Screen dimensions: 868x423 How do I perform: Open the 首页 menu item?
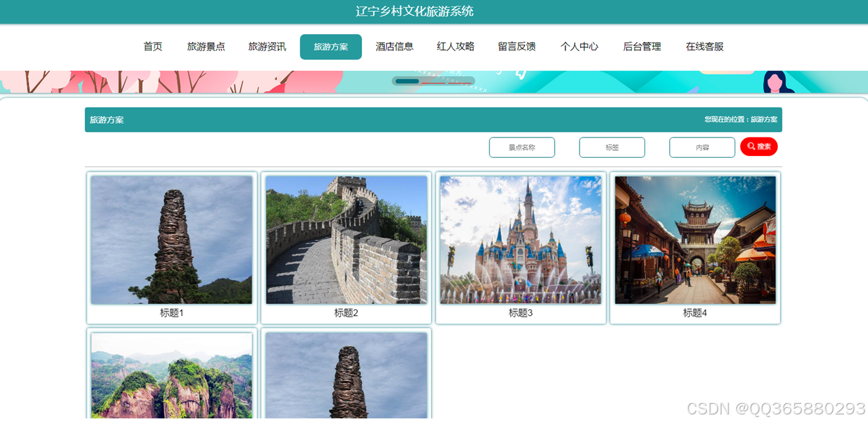click(153, 47)
